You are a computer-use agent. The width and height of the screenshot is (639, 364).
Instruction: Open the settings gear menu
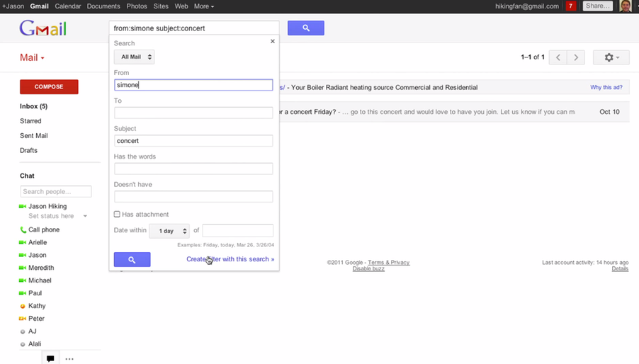pos(611,57)
